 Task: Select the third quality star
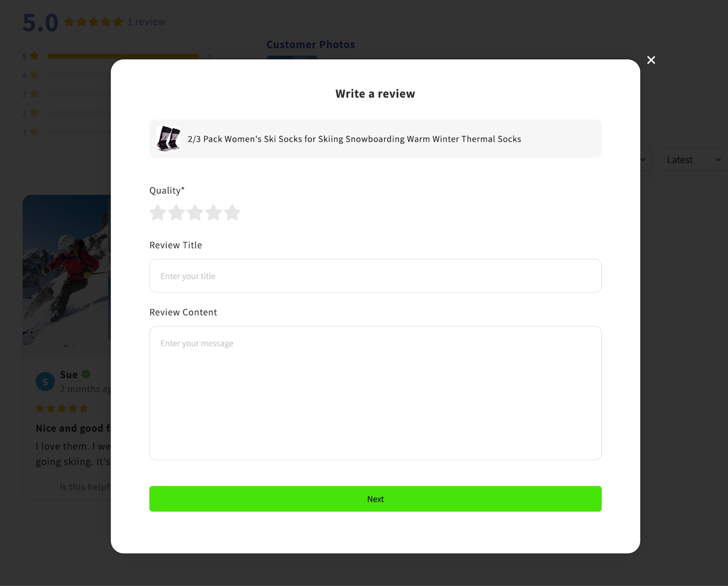195,212
